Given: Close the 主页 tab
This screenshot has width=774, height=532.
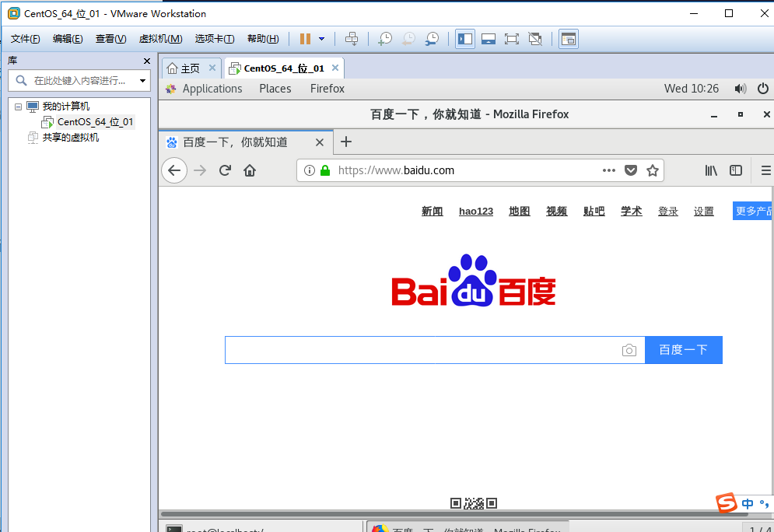Looking at the screenshot, I should [212, 68].
